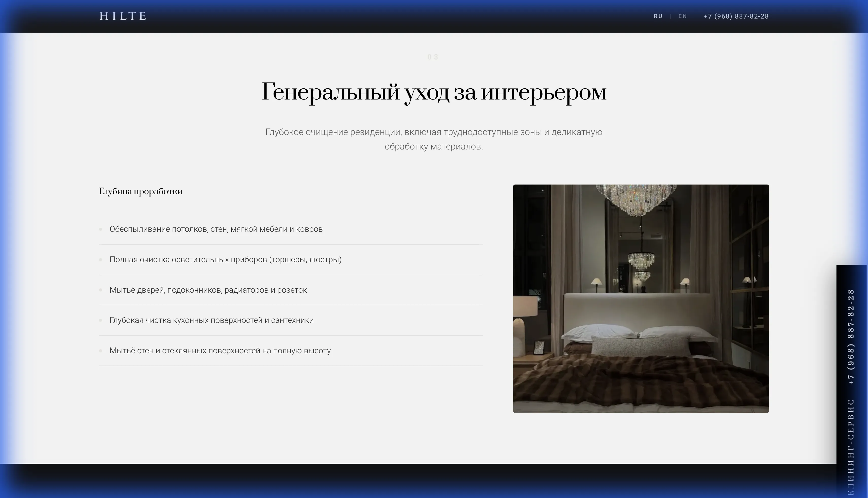
Task: Switch language to EN
Action: (682, 16)
